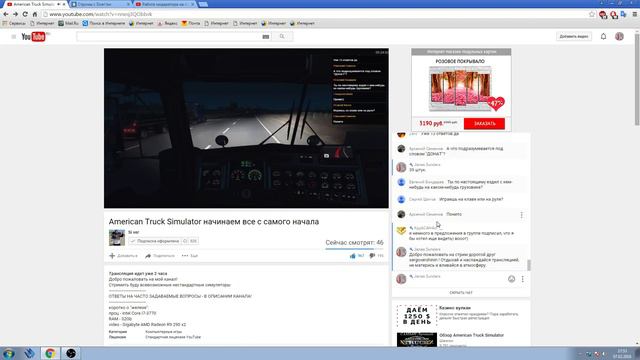Image resolution: width=640 pixels, height=360 pixels.
Task: Click the chat message "Играешь на клаве или на руле?"
Action: coord(471,199)
